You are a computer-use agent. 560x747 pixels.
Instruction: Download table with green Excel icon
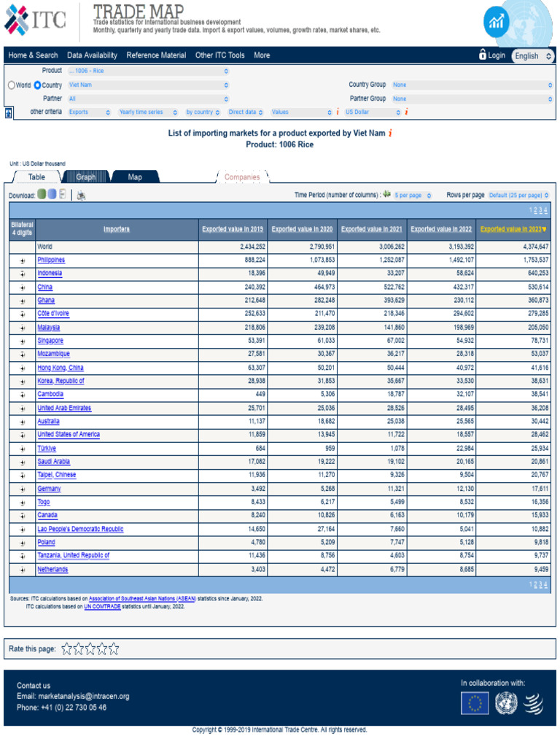[x=42, y=194]
